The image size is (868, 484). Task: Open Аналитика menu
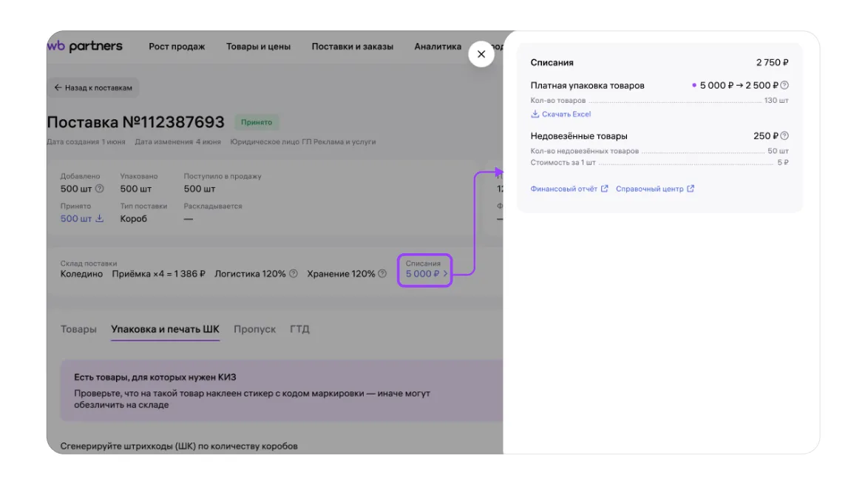coord(438,47)
